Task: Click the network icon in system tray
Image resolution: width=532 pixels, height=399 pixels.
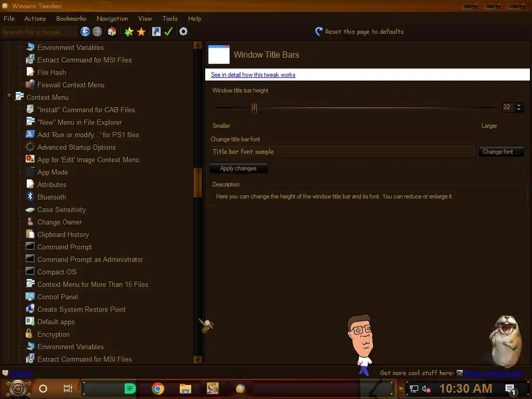Action: (x=414, y=389)
